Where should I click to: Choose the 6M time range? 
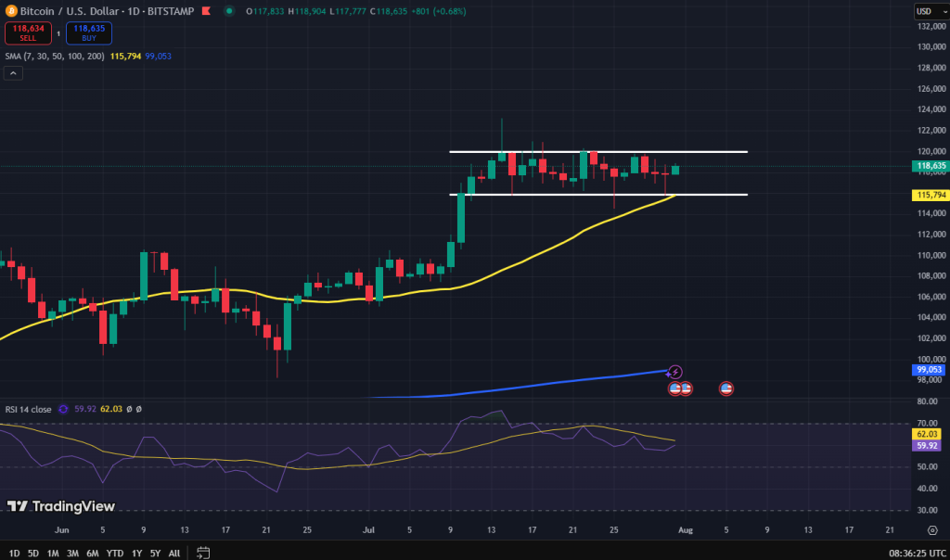tap(93, 554)
